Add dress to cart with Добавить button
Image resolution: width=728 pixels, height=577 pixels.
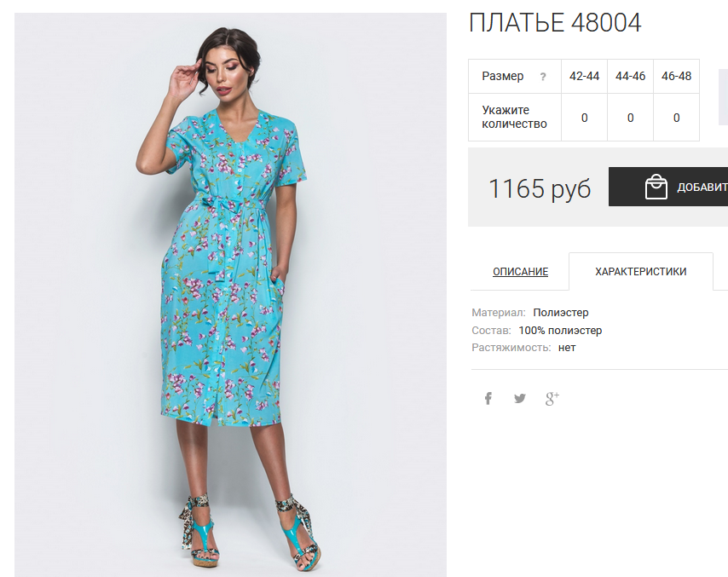point(668,187)
